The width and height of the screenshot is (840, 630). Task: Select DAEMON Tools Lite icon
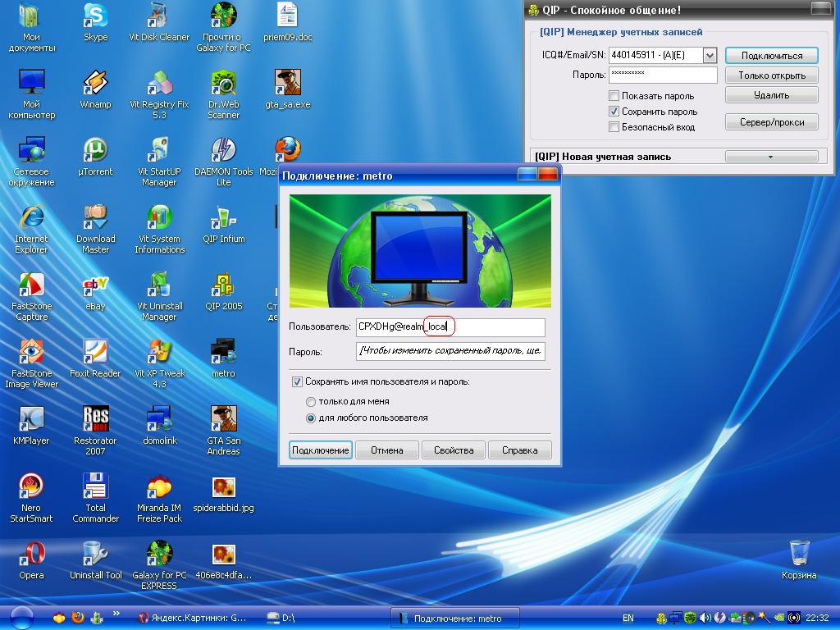pyautogui.click(x=223, y=162)
